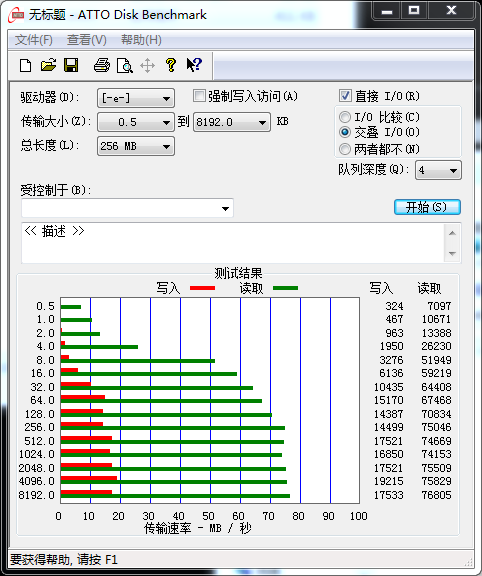The height and width of the screenshot is (576, 482).
Task: Click the Print Preview toolbar icon
Action: [x=125, y=66]
